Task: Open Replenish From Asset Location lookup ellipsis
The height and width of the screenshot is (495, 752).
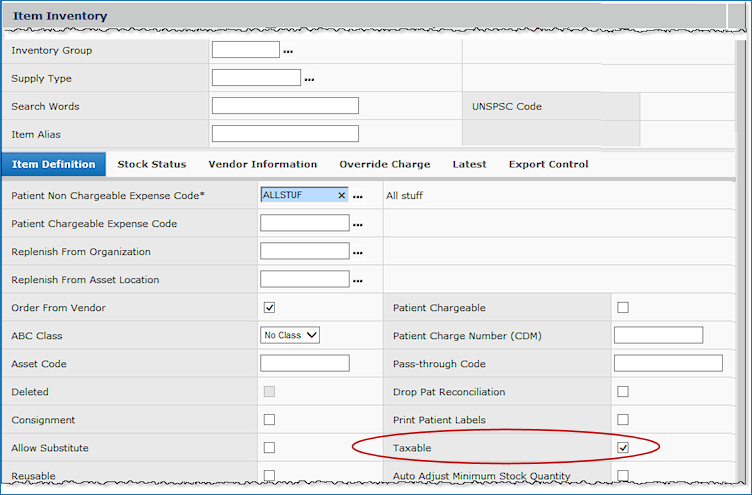Action: coord(357,281)
